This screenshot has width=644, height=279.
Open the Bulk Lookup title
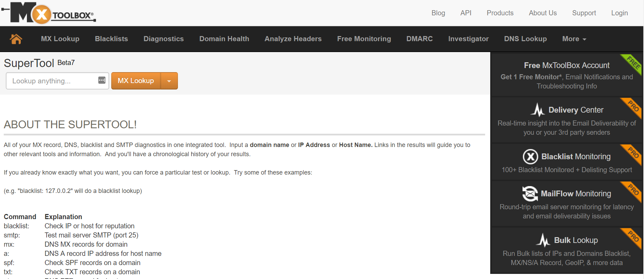pos(576,240)
